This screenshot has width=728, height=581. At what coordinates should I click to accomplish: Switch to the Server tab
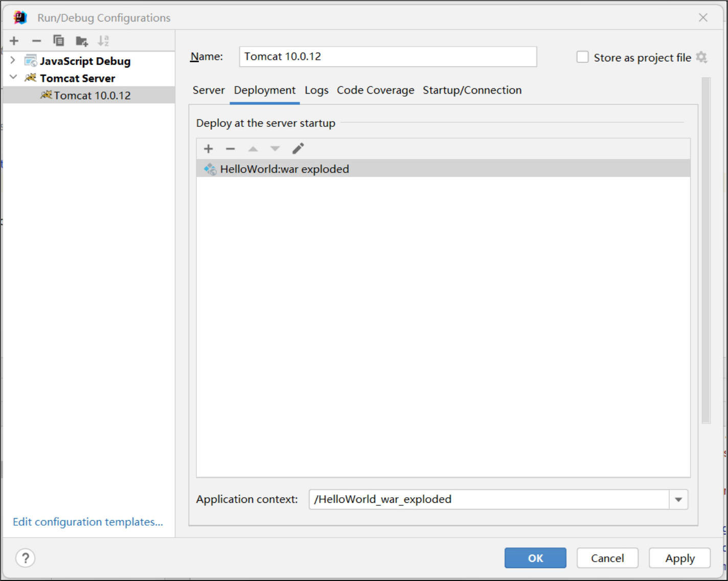(x=209, y=91)
